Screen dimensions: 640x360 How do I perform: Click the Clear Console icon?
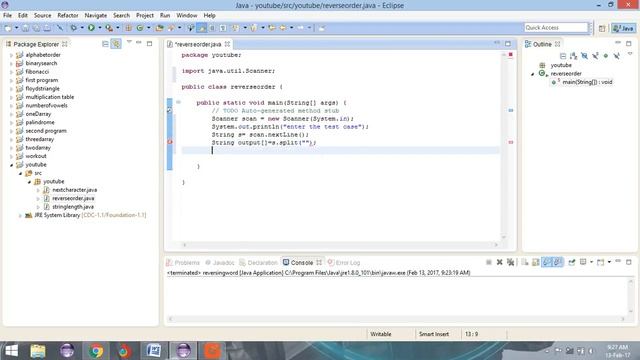(x=525, y=262)
